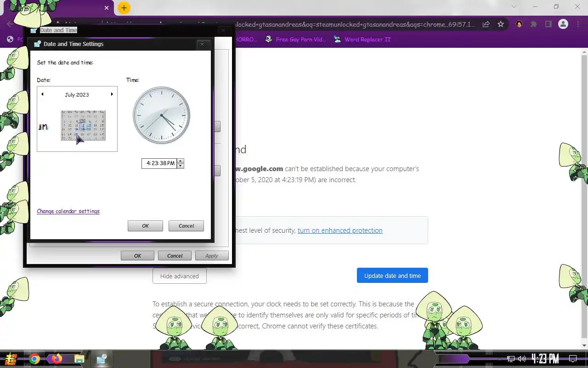Open the volume tray icon
Screen dimensions: 588x368
[522, 359]
